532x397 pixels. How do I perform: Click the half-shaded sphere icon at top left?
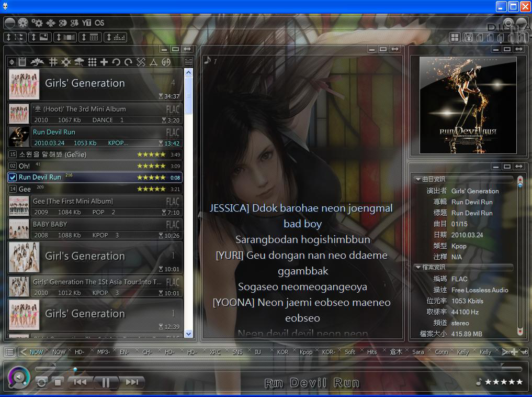tap(10, 23)
